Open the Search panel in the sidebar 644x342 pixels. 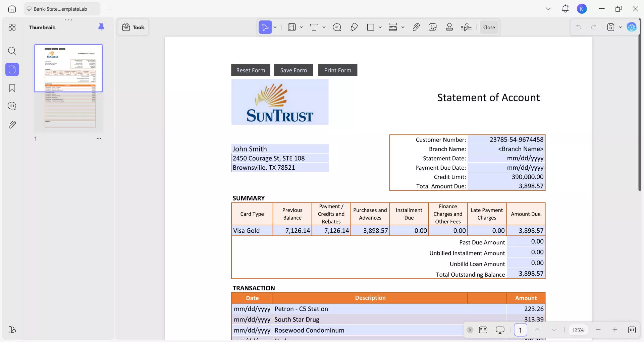(12, 51)
